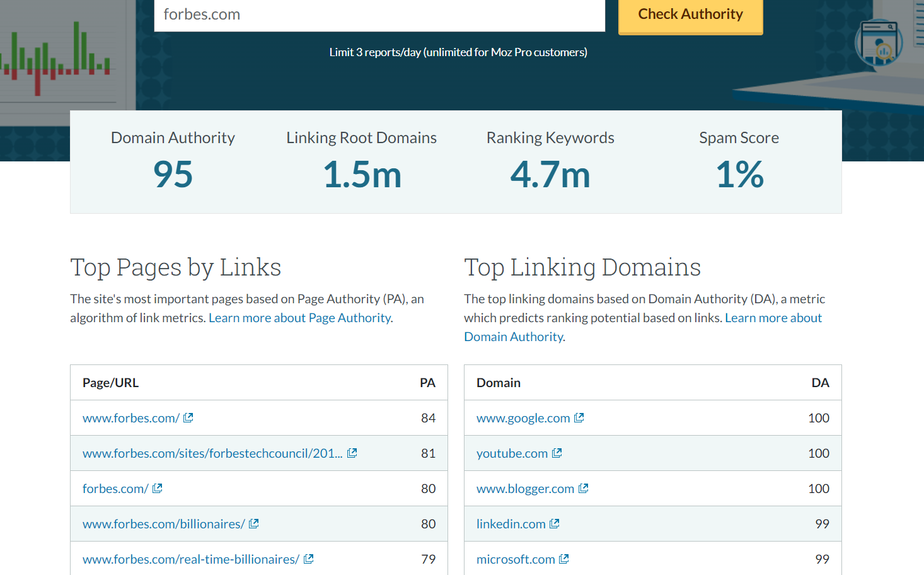Click the report search illustration icon

(x=879, y=43)
